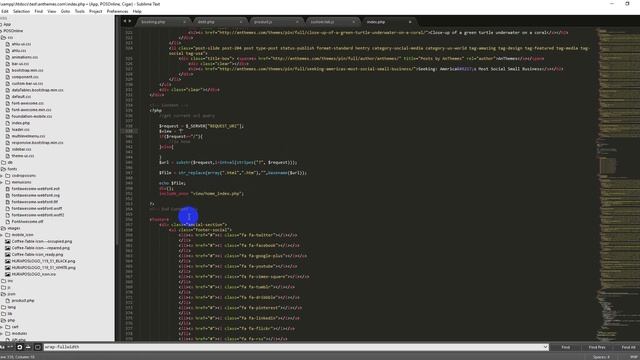Click file icon beside animations.css
This screenshot has height=360, width=640.
tap(8, 57)
